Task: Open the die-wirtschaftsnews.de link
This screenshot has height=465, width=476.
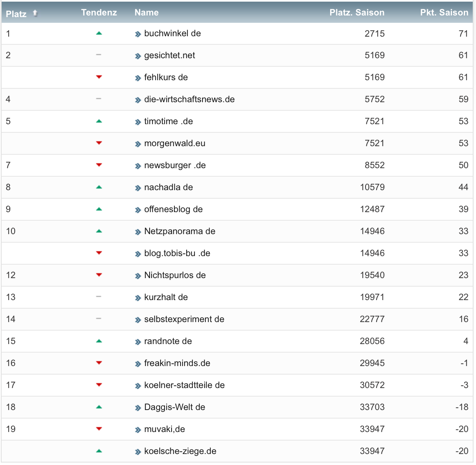Action: pos(190,99)
